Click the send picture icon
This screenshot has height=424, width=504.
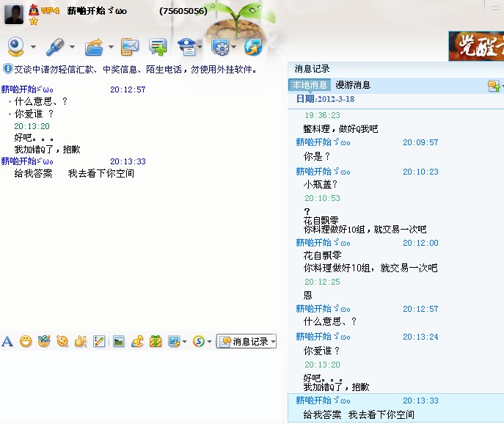(117, 341)
